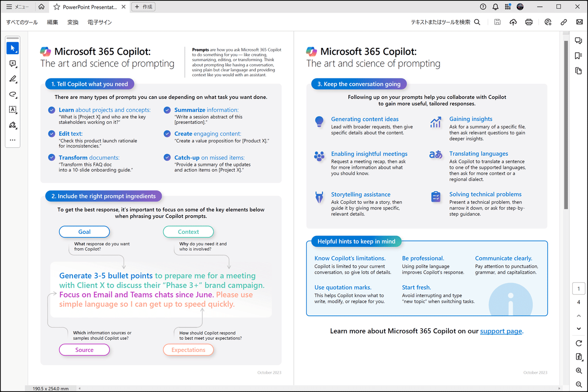Image resolution: width=588 pixels, height=392 pixels.
Task: Rotate the page view clockwise
Action: pyautogui.click(x=579, y=343)
